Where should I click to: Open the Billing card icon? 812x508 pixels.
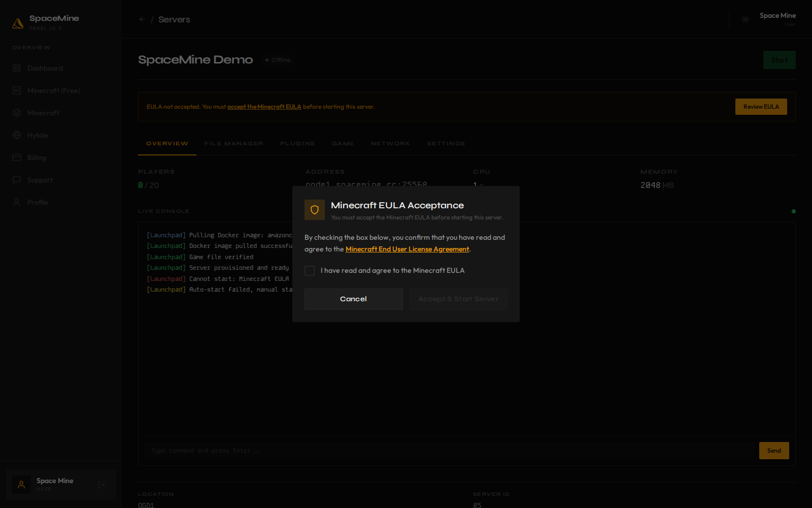pos(17,157)
